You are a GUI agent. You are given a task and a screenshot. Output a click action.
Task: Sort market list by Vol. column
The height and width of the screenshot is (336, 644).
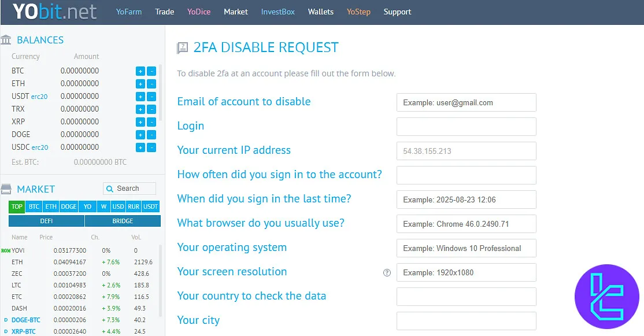[x=136, y=237]
